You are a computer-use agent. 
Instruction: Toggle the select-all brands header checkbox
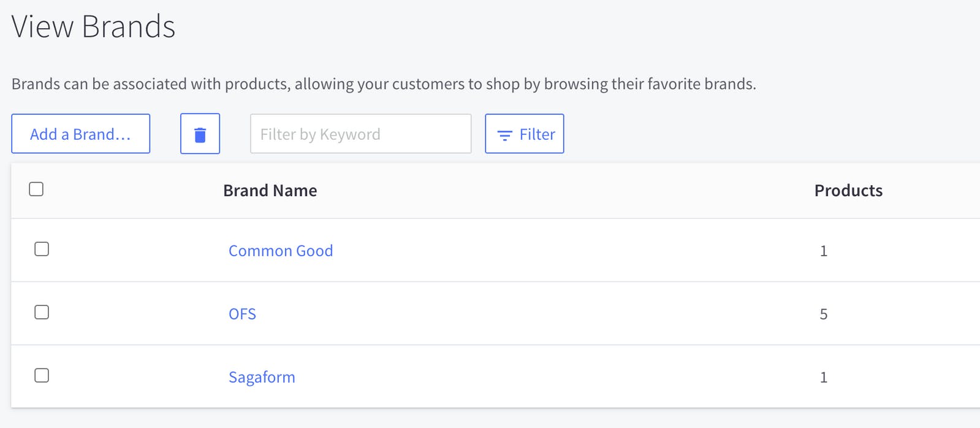(x=36, y=189)
